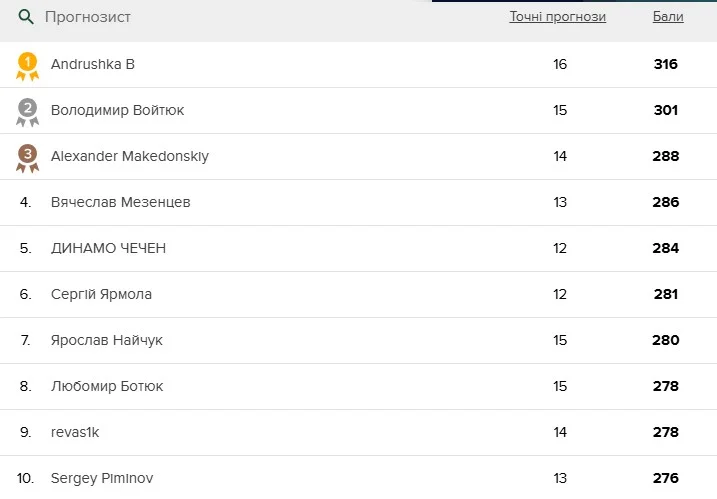Image resolution: width=717 pixels, height=499 pixels.
Task: Select revas1k in the leaderboard
Action: tap(75, 432)
